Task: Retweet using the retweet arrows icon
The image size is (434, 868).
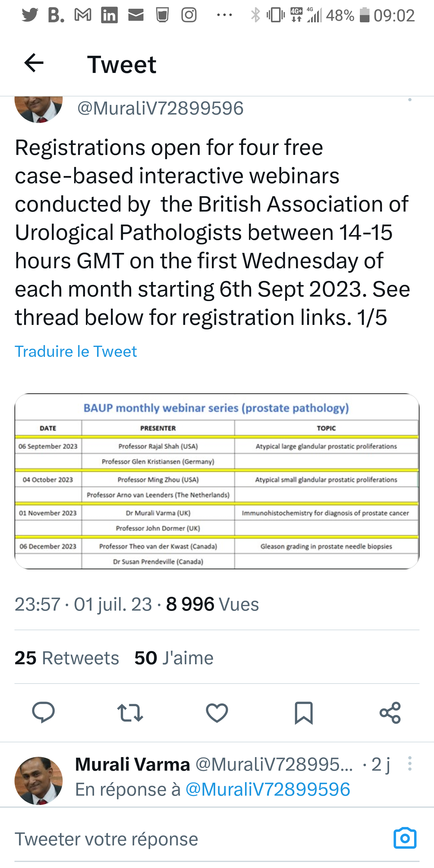Action: click(130, 713)
